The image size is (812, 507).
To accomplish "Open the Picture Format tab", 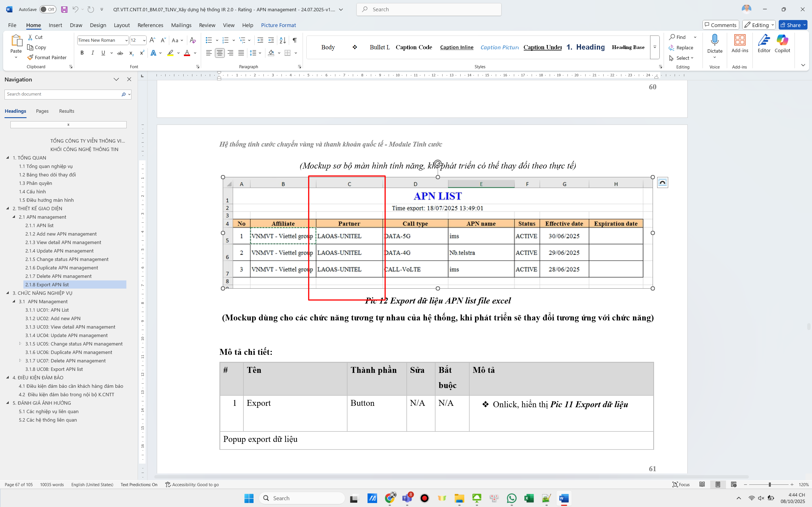I will [278, 25].
